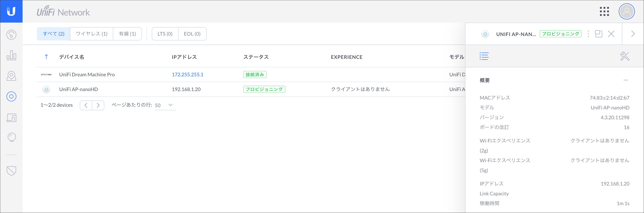
Task: Click the クライアントはありません experience cell in table
Action: [360, 89]
